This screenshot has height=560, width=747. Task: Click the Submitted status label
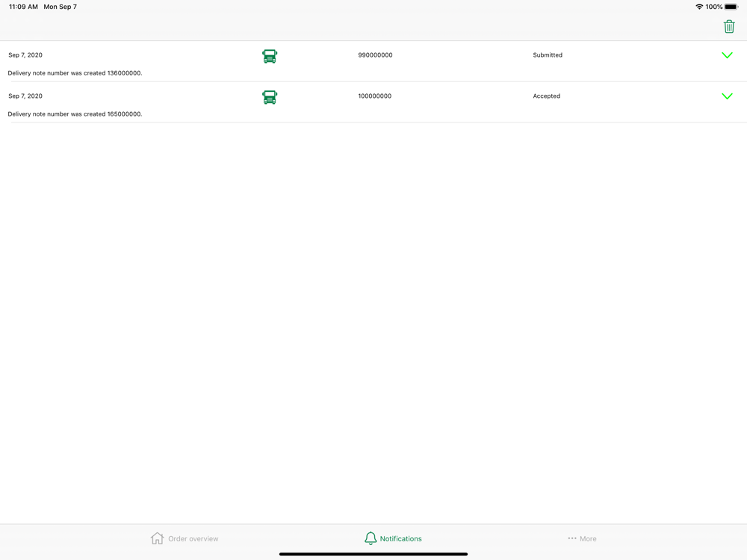coord(548,55)
